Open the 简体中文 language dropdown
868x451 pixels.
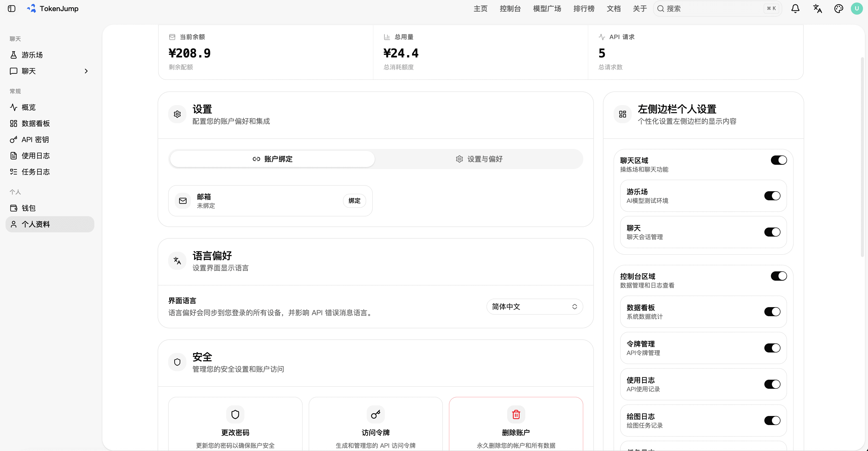tap(534, 307)
